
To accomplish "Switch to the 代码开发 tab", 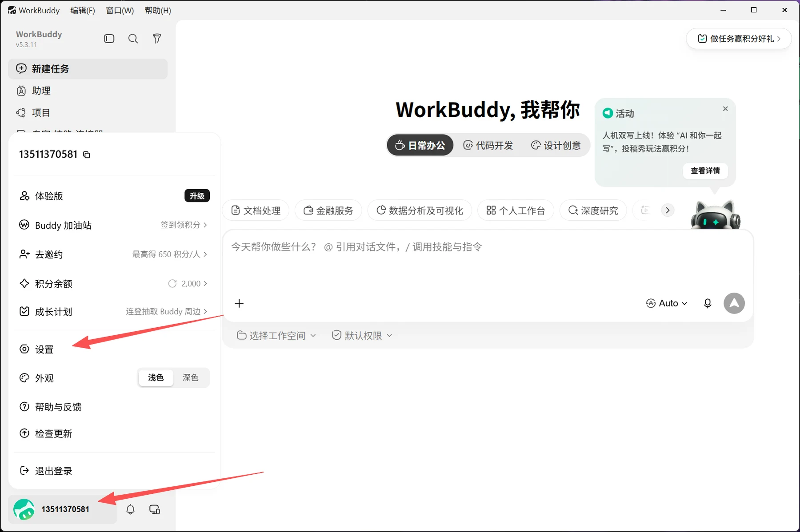I will coord(488,145).
